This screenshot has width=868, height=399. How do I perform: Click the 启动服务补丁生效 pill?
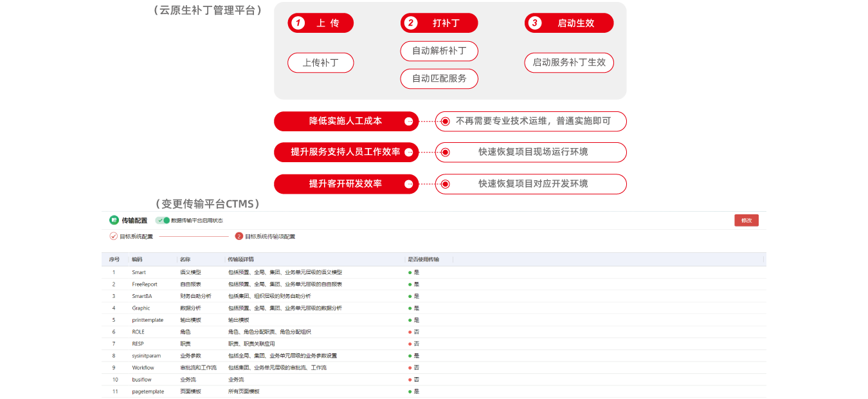click(x=569, y=63)
